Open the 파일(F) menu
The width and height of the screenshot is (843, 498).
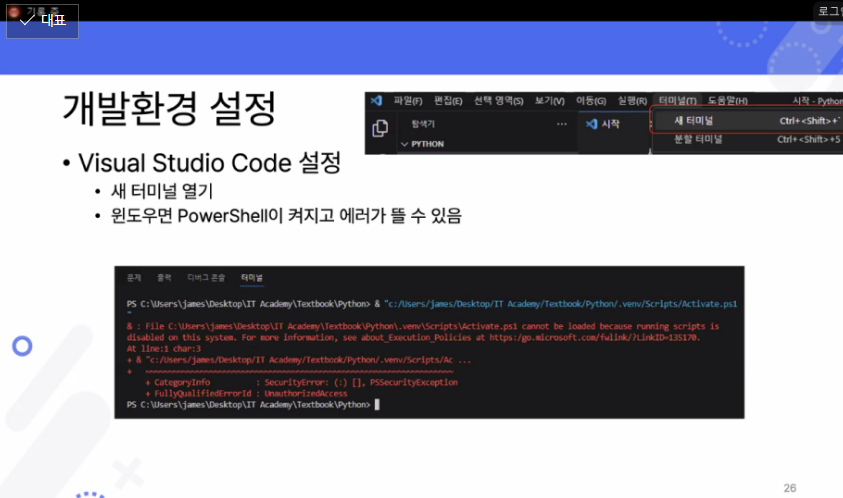pyautogui.click(x=408, y=101)
